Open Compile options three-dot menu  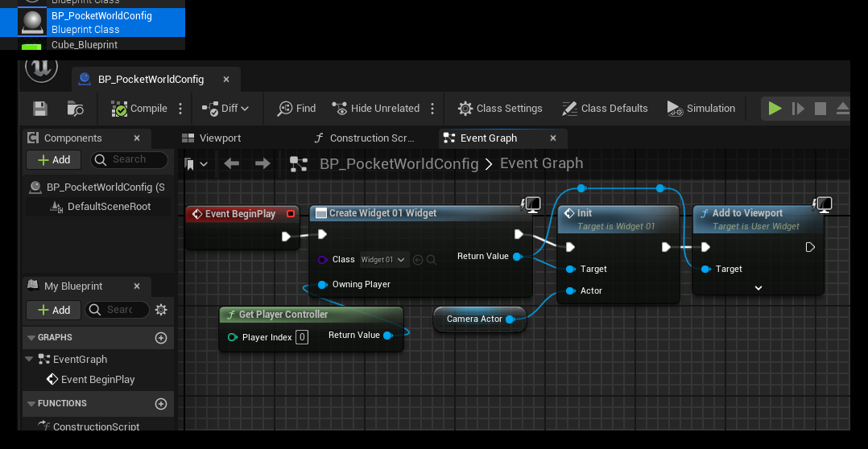point(180,109)
